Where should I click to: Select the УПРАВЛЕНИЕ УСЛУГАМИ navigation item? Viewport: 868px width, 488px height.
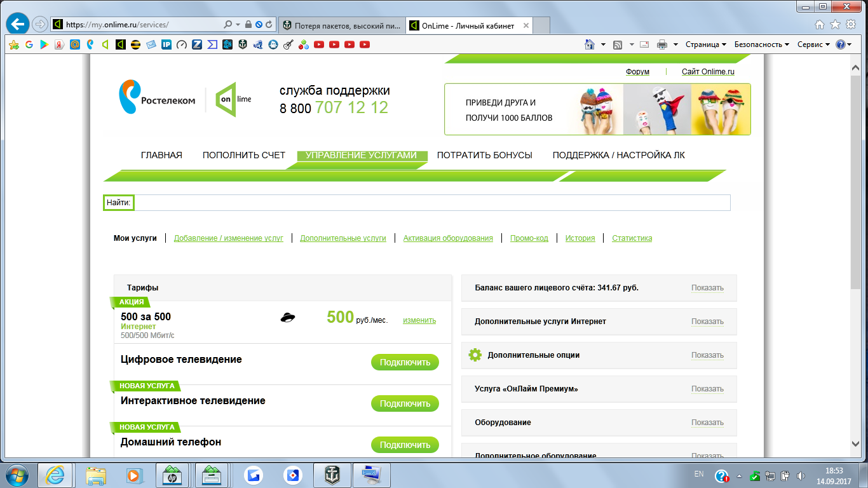pyautogui.click(x=361, y=155)
